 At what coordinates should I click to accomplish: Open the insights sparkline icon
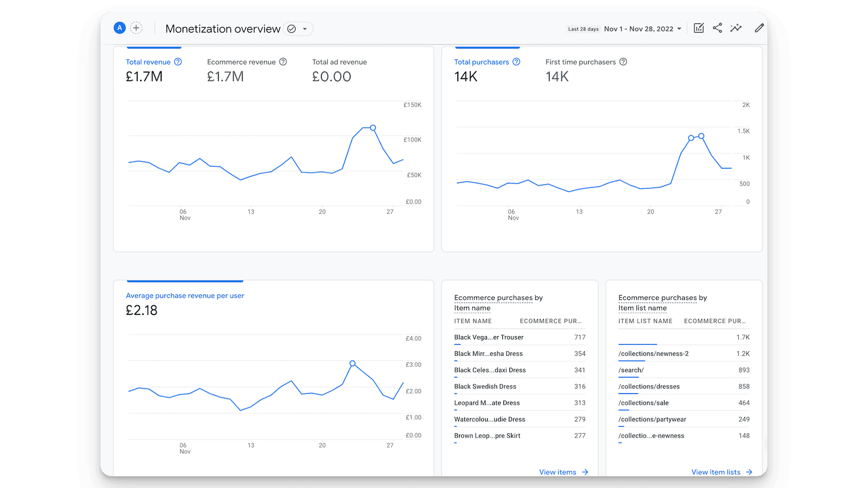pyautogui.click(x=736, y=28)
